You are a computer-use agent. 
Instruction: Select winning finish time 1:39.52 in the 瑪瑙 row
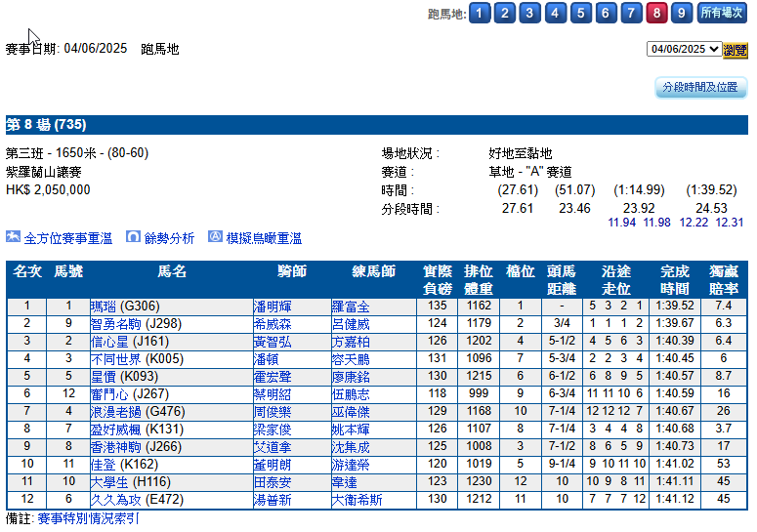coord(674,306)
